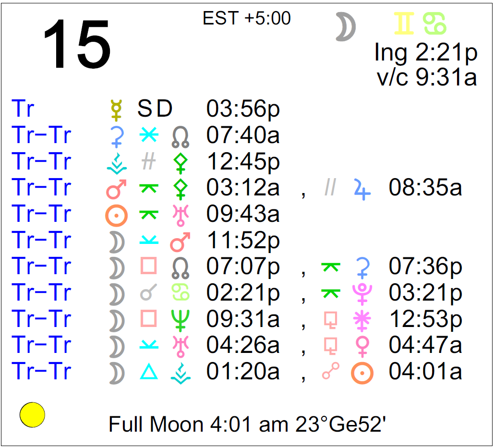This screenshot has height=448, width=494.
Task: Click the Ing 2:21p ingress time
Action: (x=426, y=53)
